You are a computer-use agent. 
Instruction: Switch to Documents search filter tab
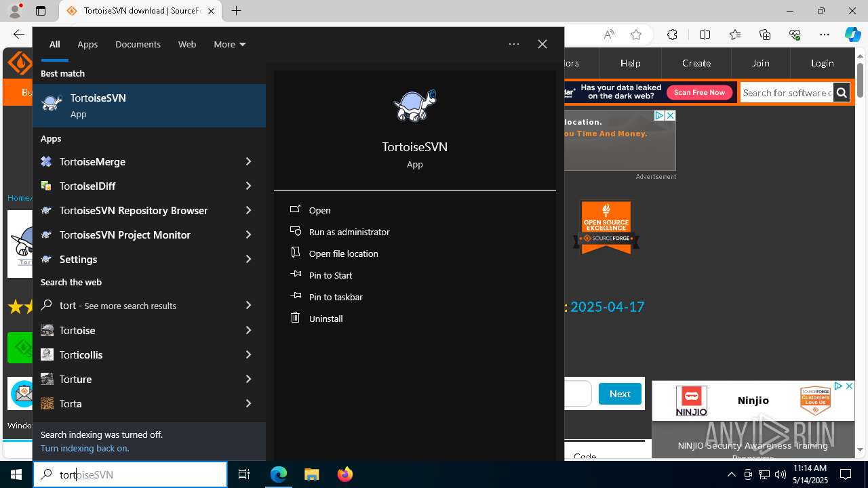click(x=138, y=44)
